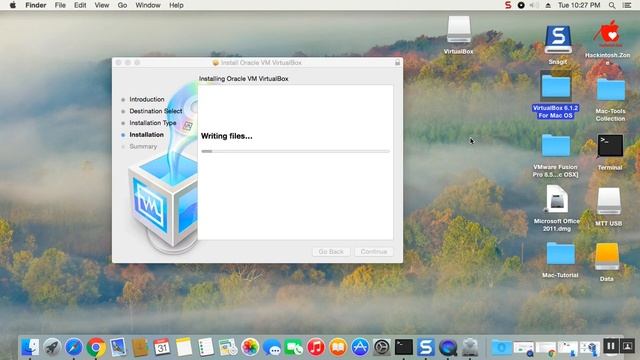Launch Google Chrome from the Dock
Screen dimensions: 640x360
pyautogui.click(x=96, y=347)
